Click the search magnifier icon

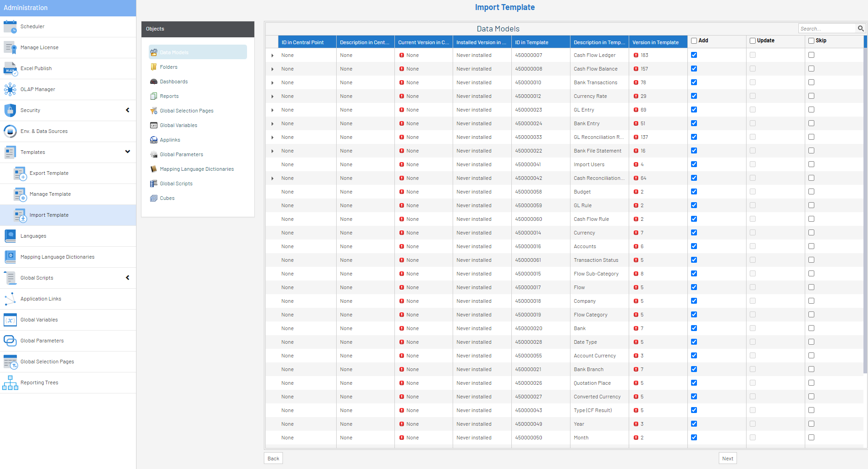[x=861, y=29]
